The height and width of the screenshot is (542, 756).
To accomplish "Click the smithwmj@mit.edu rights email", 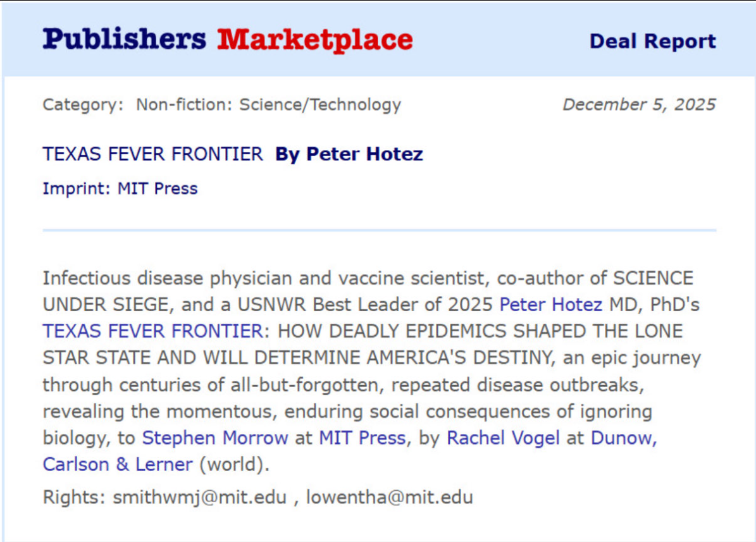I will [199, 497].
